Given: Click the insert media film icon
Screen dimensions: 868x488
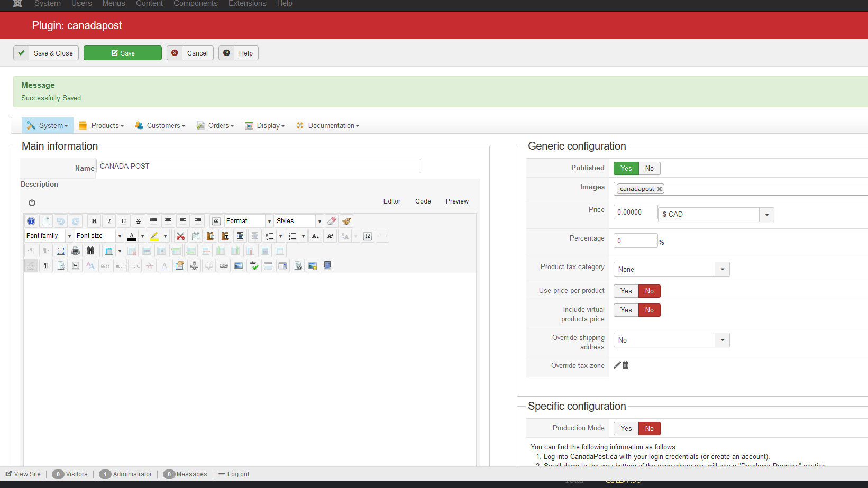Looking at the screenshot, I should point(327,265).
